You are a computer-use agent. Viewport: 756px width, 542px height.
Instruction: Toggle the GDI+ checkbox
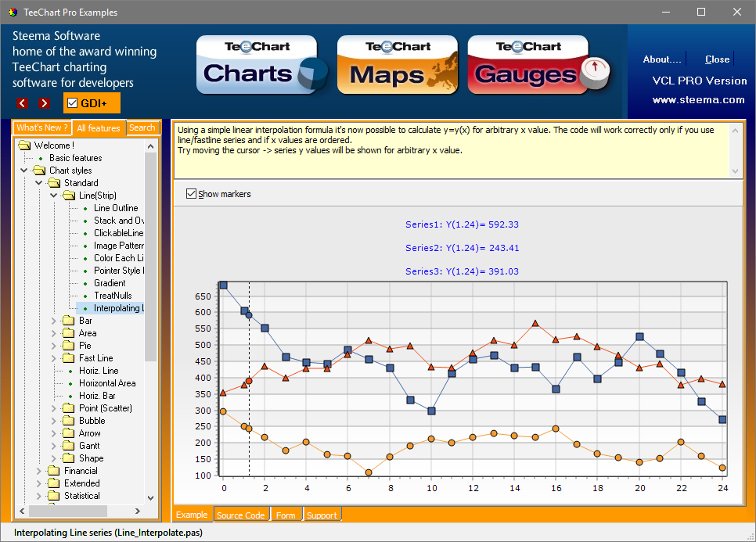click(x=73, y=103)
